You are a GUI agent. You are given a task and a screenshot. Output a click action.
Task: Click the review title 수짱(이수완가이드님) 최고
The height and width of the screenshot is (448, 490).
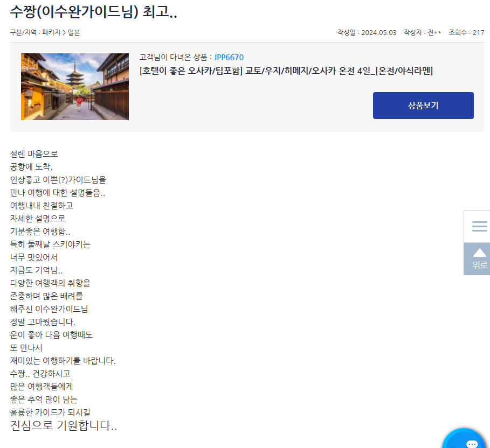click(93, 11)
